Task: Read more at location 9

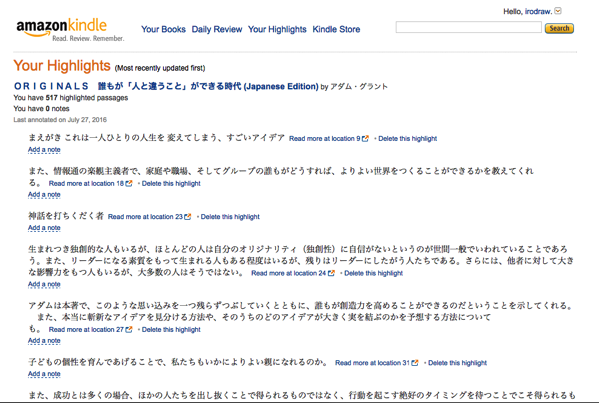Action: click(x=324, y=139)
